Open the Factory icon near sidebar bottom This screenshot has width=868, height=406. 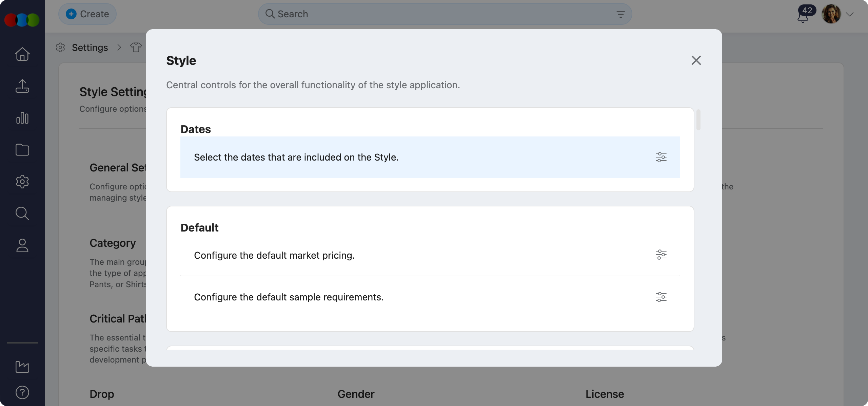pos(22,367)
